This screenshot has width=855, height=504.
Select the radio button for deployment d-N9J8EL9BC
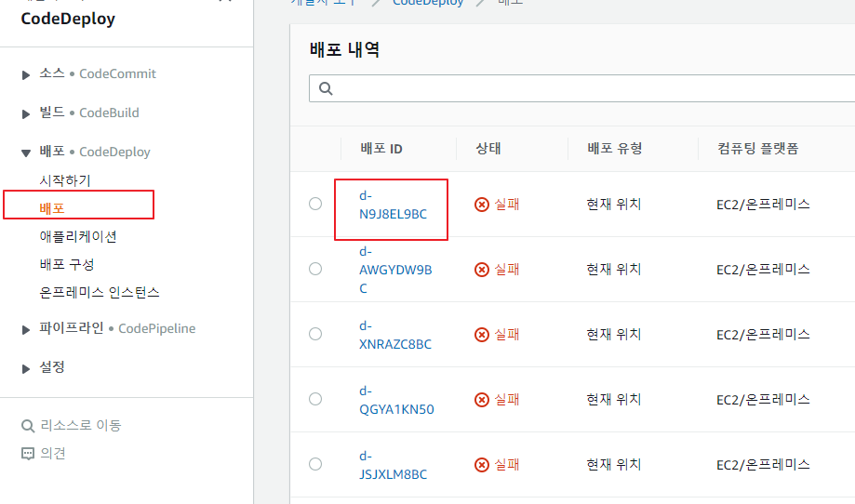pyautogui.click(x=315, y=204)
